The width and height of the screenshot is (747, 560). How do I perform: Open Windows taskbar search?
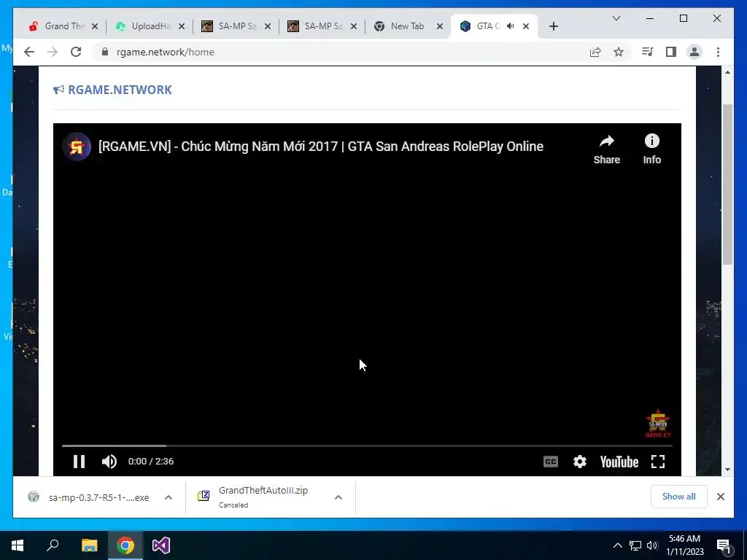[x=53, y=545]
